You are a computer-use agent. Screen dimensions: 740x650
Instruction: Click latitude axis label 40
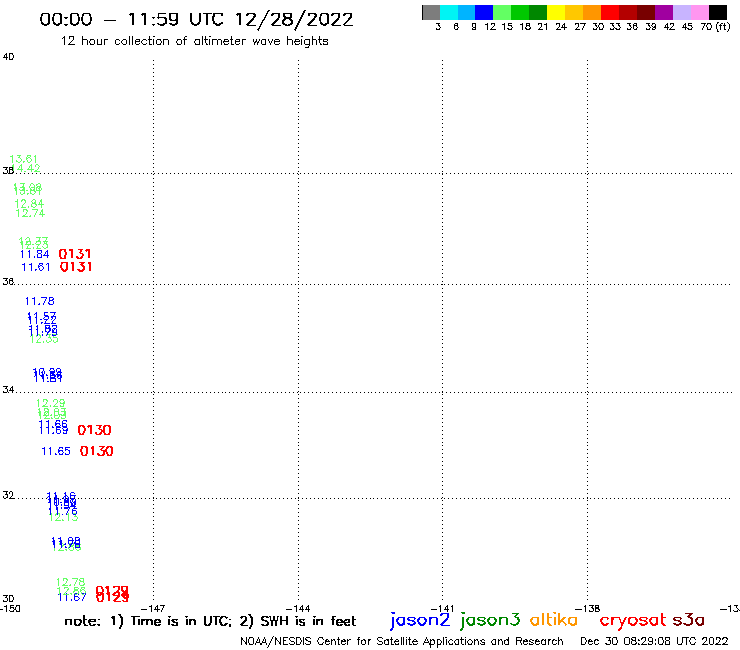[x=8, y=57]
